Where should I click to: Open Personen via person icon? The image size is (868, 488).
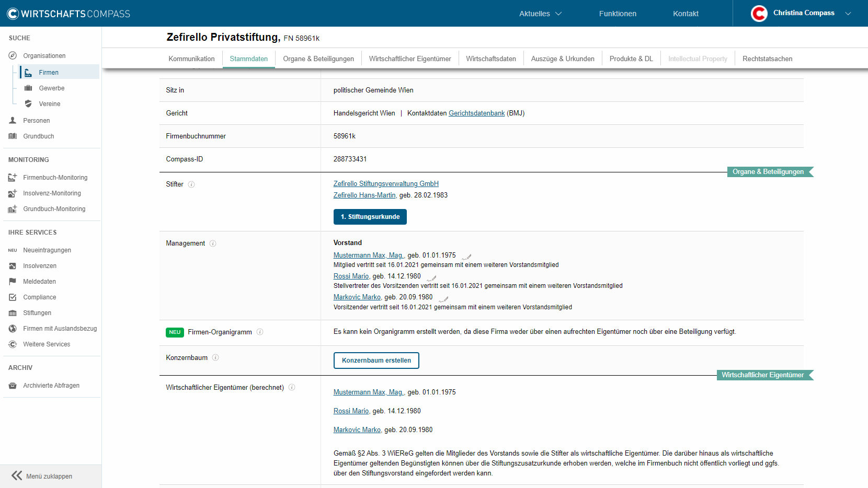coord(13,120)
